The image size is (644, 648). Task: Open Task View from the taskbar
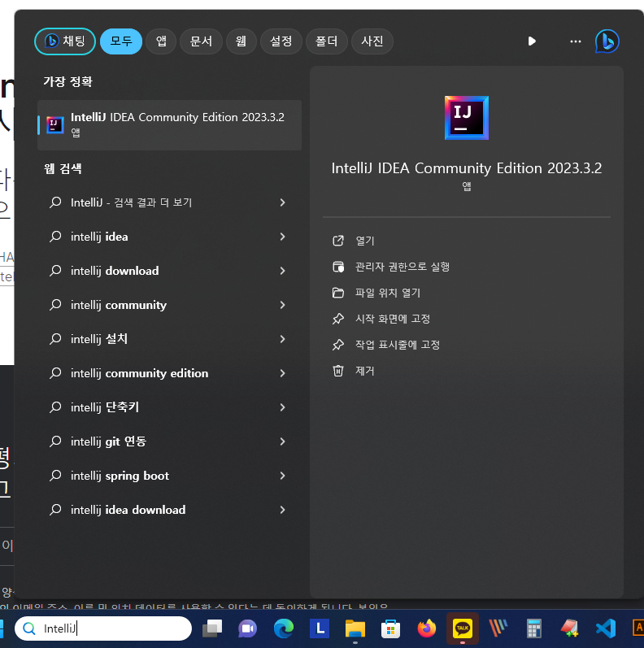(x=212, y=628)
